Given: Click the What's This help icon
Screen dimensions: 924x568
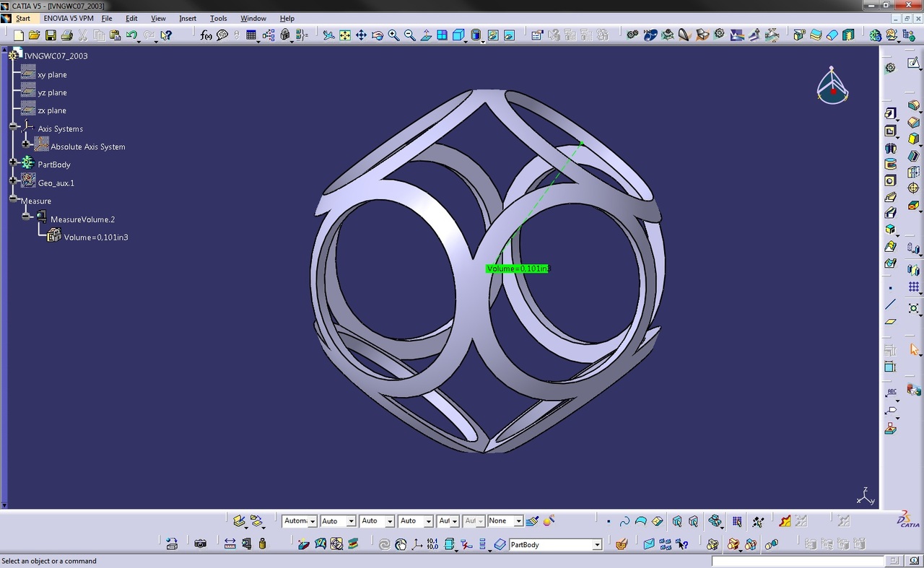Looking at the screenshot, I should point(167,35).
